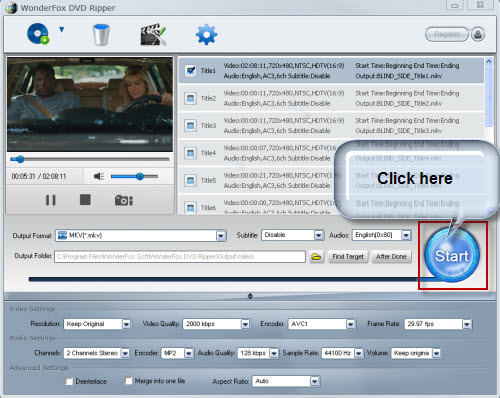Uncheck the Title1 checkbox
Image resolution: width=500 pixels, height=398 pixels.
190,70
